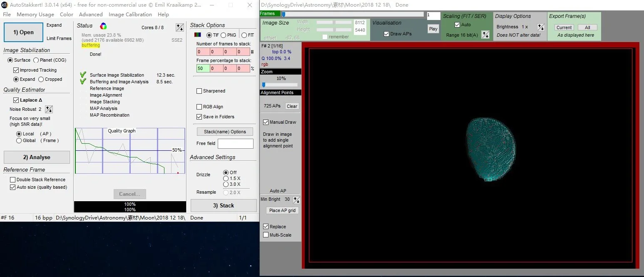Click the color wheel icon beside Status
The image size is (644, 277).
pos(103,26)
